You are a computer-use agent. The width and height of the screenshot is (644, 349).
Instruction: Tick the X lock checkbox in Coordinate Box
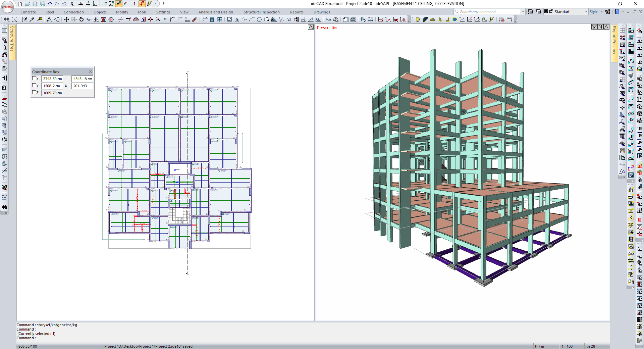click(34, 79)
